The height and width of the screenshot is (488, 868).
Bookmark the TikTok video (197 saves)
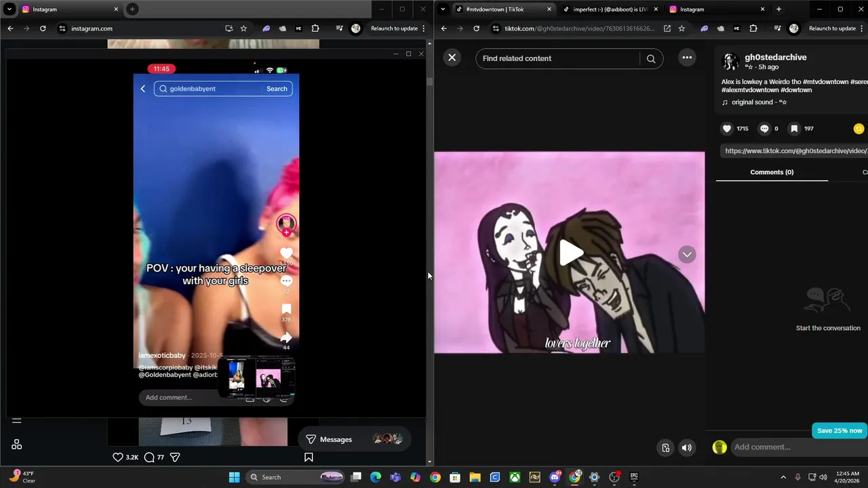click(794, 128)
